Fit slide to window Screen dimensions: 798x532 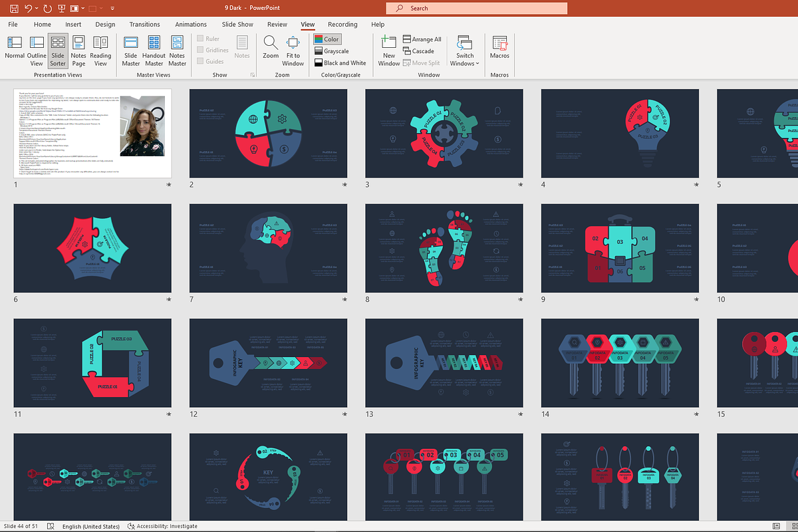coord(293,51)
